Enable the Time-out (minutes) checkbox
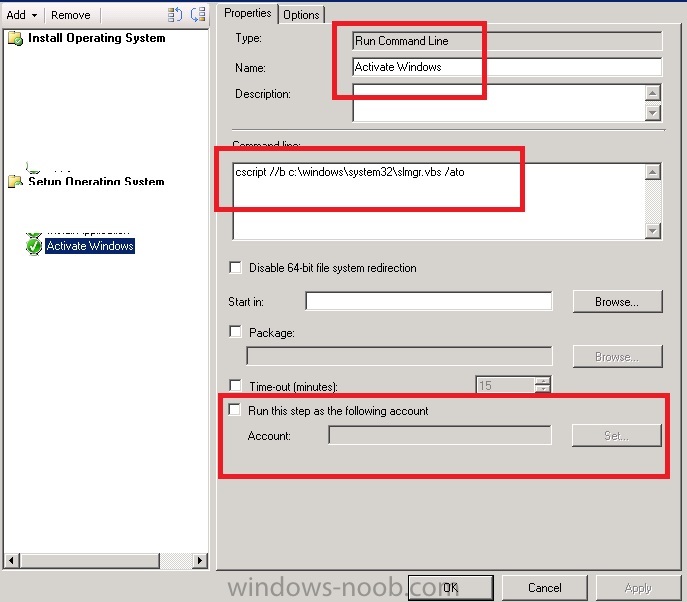This screenshot has width=687, height=602. (x=236, y=386)
